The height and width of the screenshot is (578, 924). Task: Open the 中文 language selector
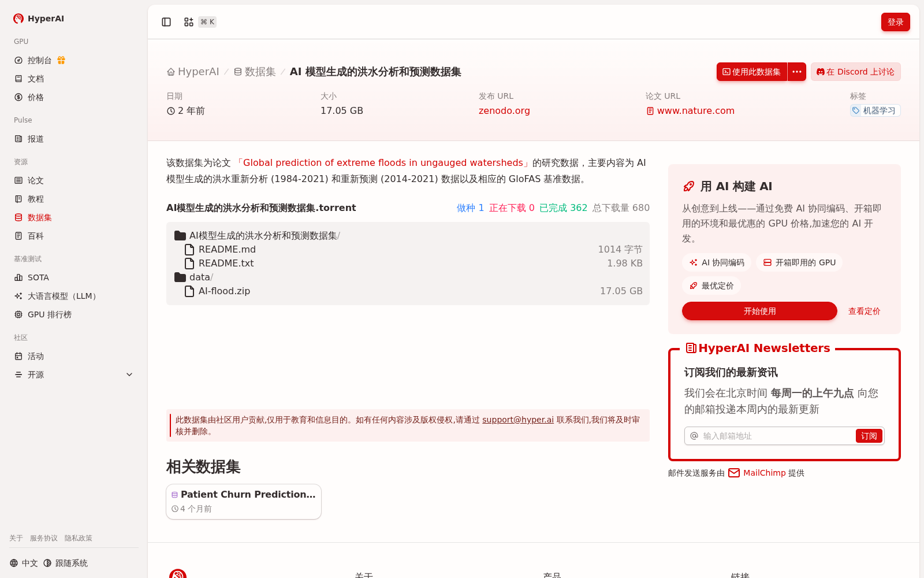click(24, 563)
